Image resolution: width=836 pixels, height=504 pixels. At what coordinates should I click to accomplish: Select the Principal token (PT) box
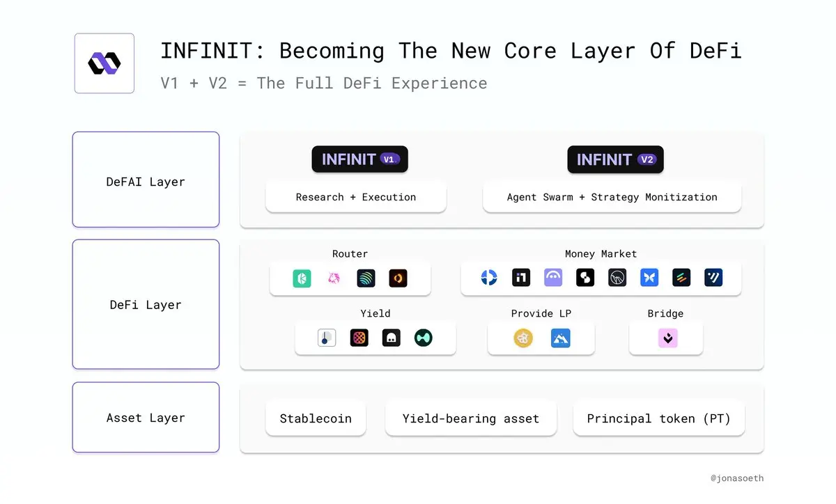pos(659,418)
